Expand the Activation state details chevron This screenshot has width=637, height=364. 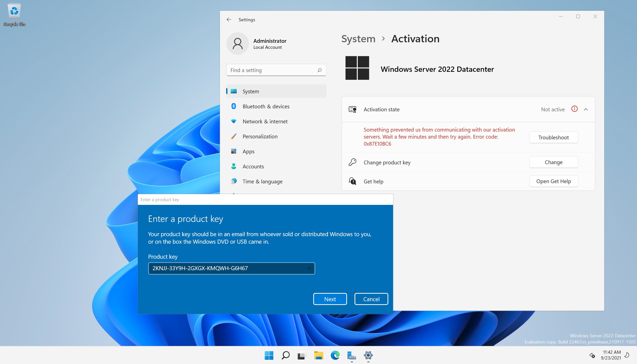pyautogui.click(x=586, y=109)
